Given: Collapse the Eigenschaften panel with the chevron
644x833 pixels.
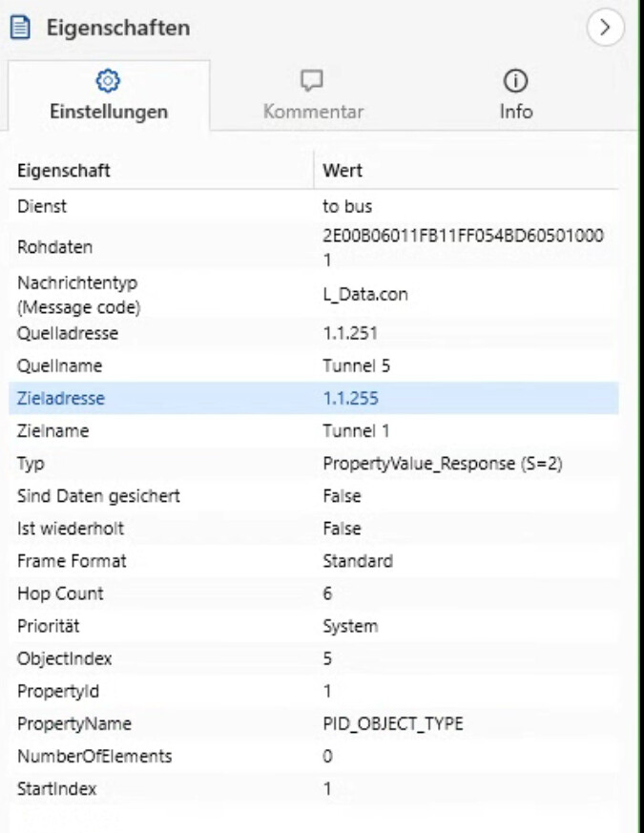Looking at the screenshot, I should pos(605,28).
